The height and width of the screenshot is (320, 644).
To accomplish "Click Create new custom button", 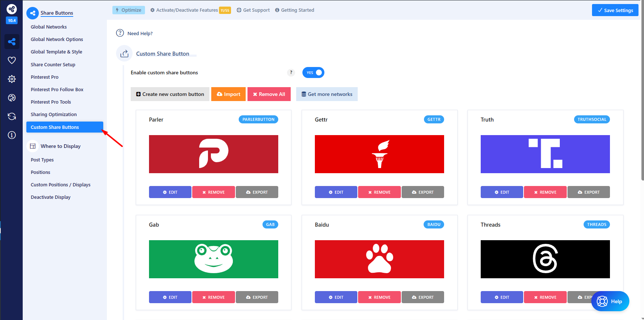I will (x=170, y=94).
